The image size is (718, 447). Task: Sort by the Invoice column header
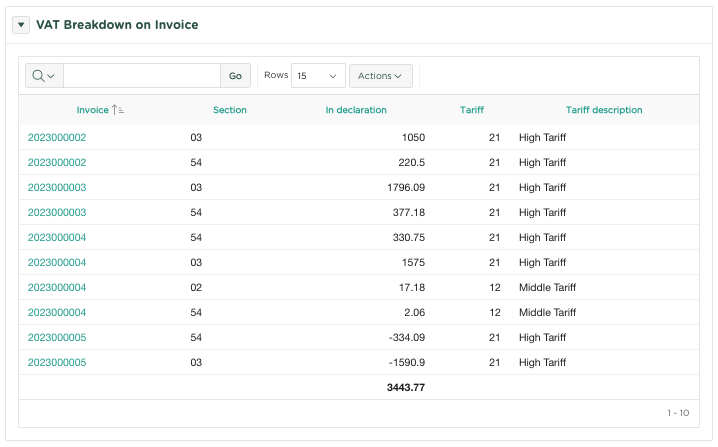click(x=92, y=110)
